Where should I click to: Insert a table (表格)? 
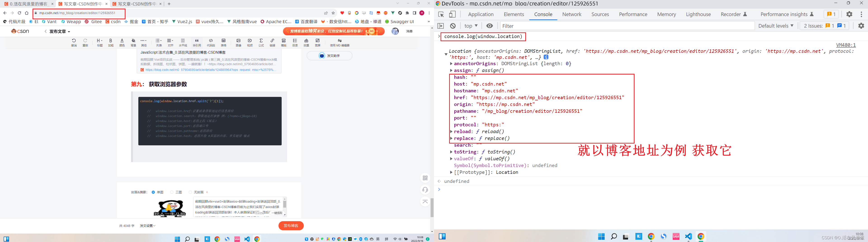[223, 43]
